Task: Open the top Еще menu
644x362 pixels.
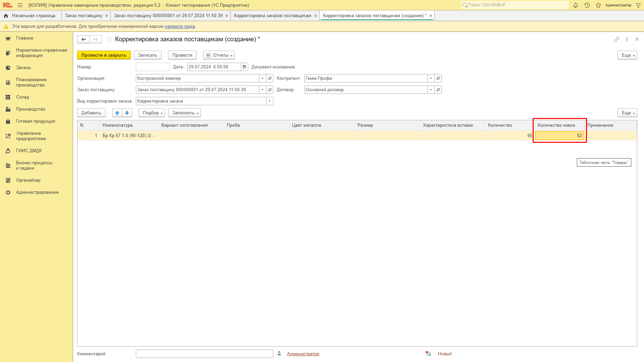Action: pos(627,55)
